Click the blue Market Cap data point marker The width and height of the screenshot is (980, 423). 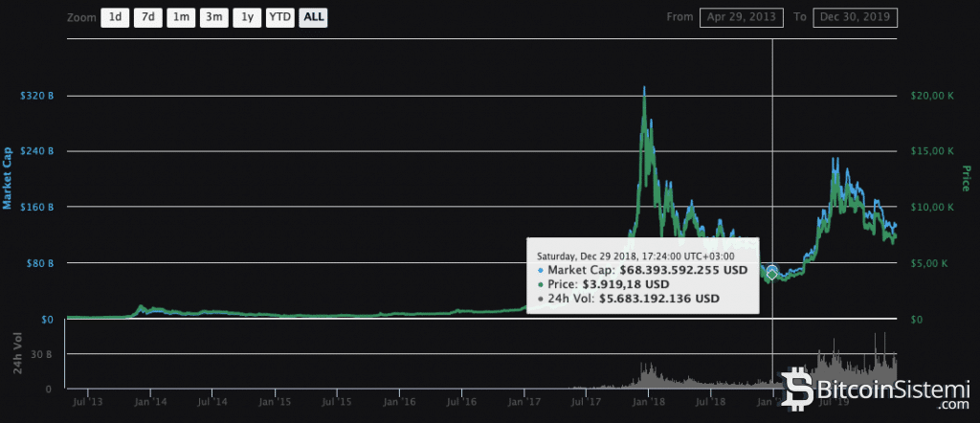coord(772,271)
